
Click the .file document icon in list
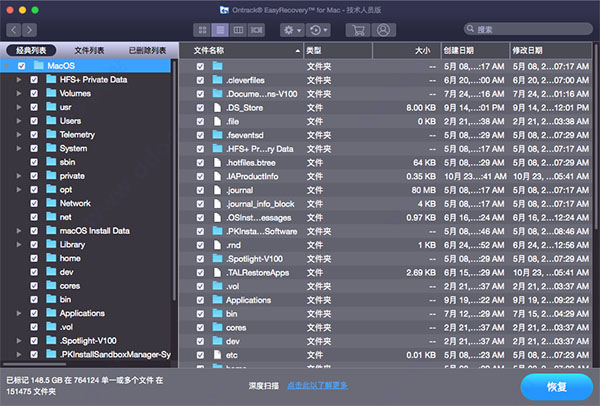click(x=217, y=121)
